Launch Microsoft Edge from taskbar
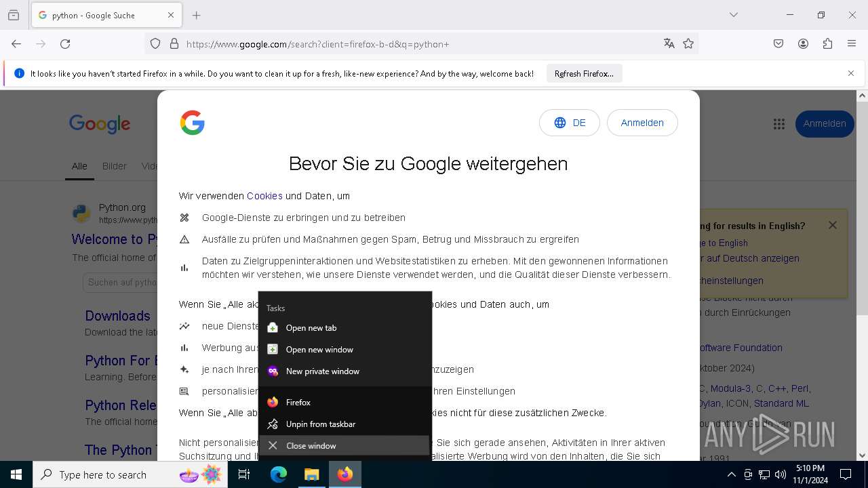 [279, 474]
